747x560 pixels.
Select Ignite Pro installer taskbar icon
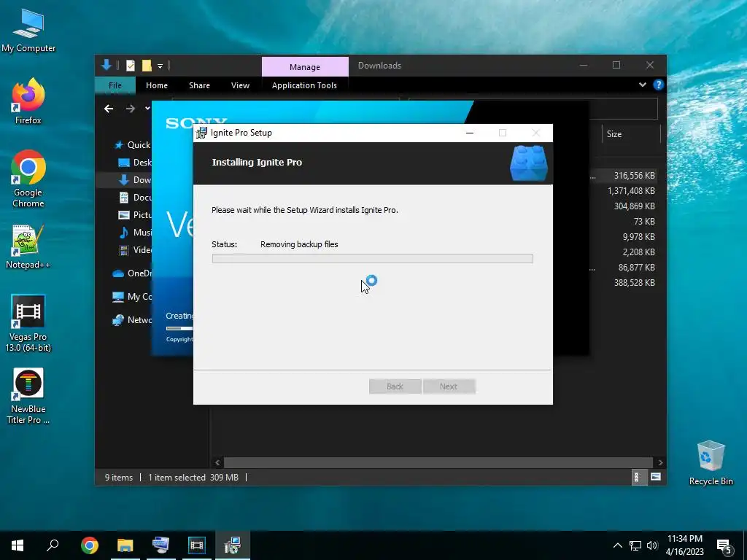tap(232, 545)
